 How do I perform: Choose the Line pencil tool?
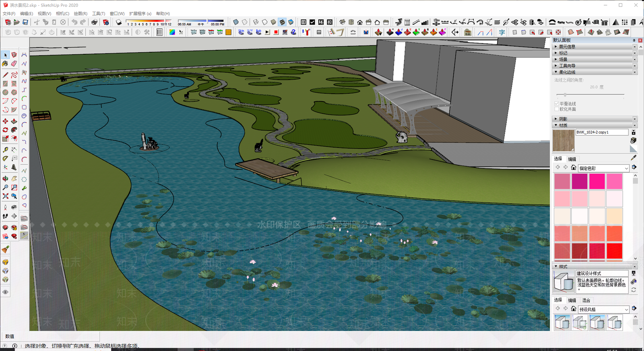point(5,75)
